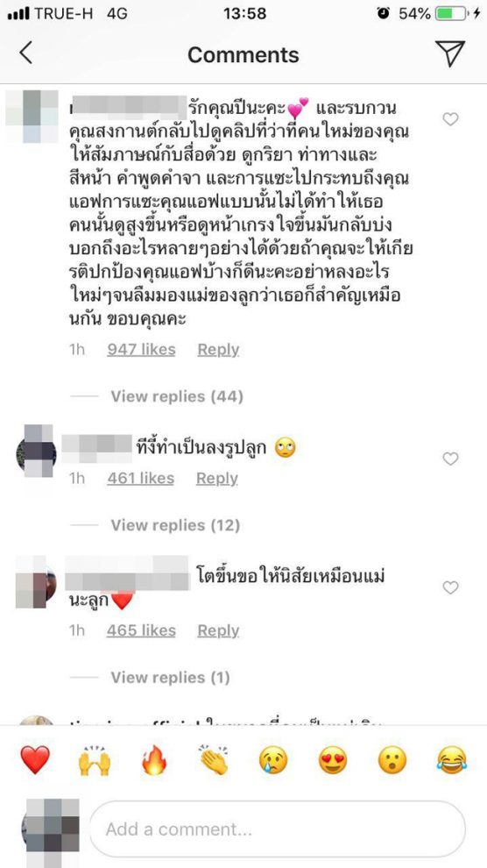This screenshot has width=487, height=868.
Task: Open the 947 likes list
Action: coord(142,350)
